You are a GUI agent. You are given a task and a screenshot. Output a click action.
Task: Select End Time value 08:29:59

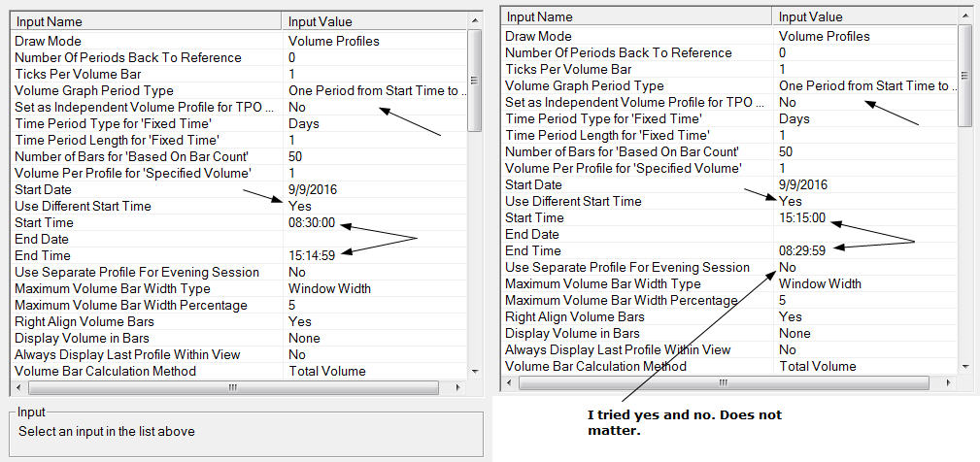(802, 251)
